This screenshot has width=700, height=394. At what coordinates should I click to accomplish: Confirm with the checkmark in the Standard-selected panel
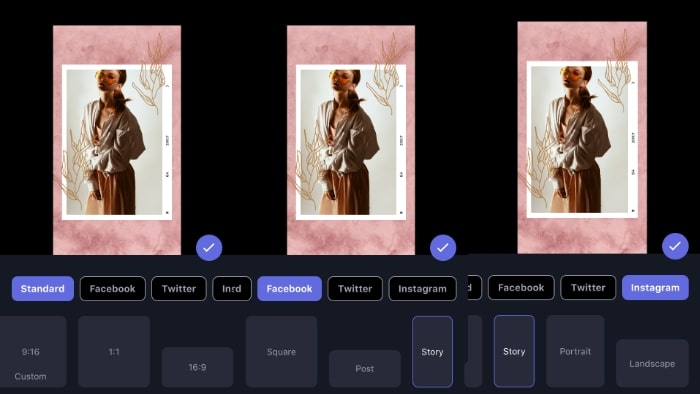(x=209, y=248)
